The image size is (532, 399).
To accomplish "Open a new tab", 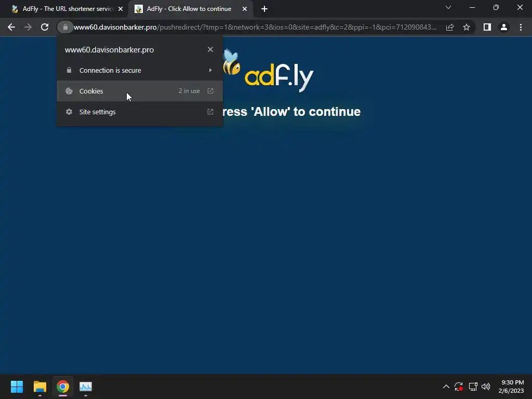I will (x=264, y=9).
